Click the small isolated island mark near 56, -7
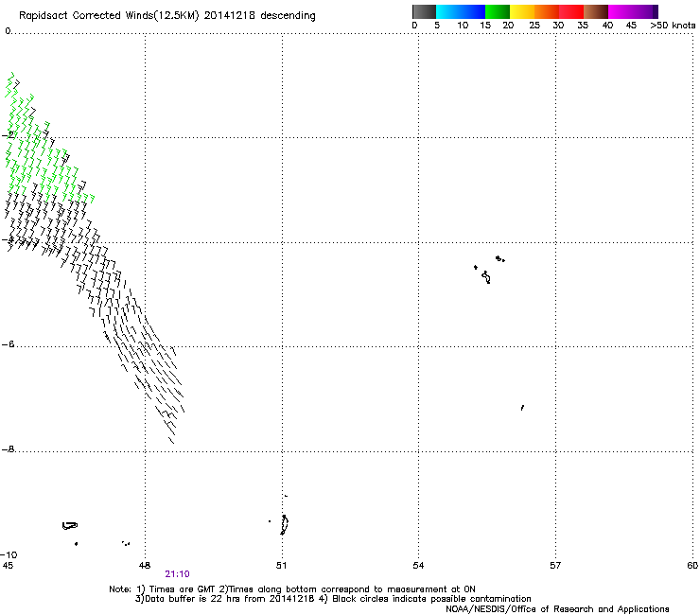The height and width of the screenshot is (615, 700). [522, 408]
